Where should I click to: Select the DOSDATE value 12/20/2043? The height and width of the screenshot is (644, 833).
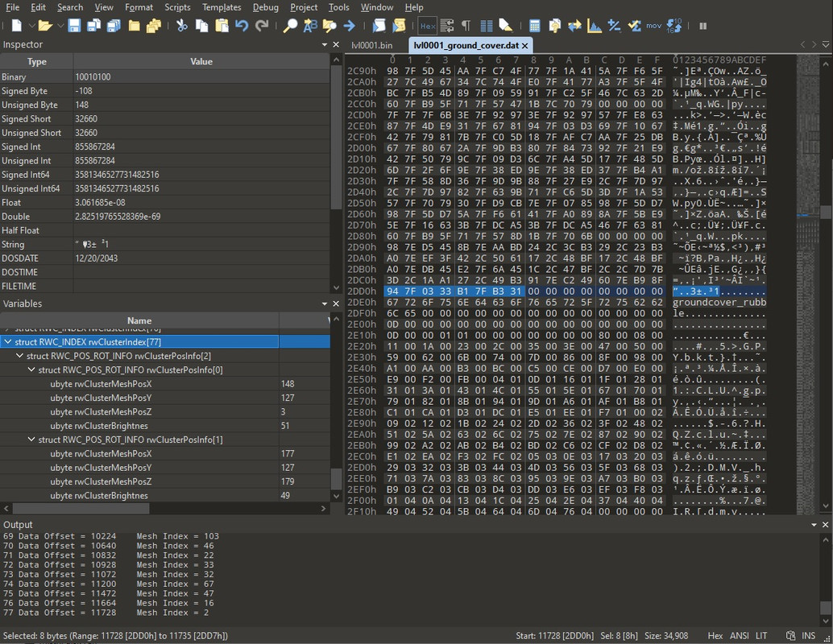point(97,258)
